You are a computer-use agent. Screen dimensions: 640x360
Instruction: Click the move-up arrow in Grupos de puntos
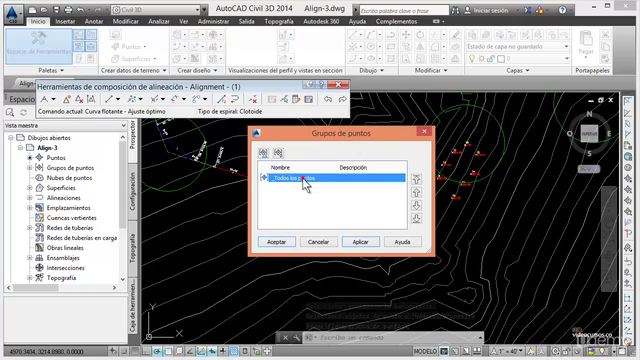pos(416,192)
